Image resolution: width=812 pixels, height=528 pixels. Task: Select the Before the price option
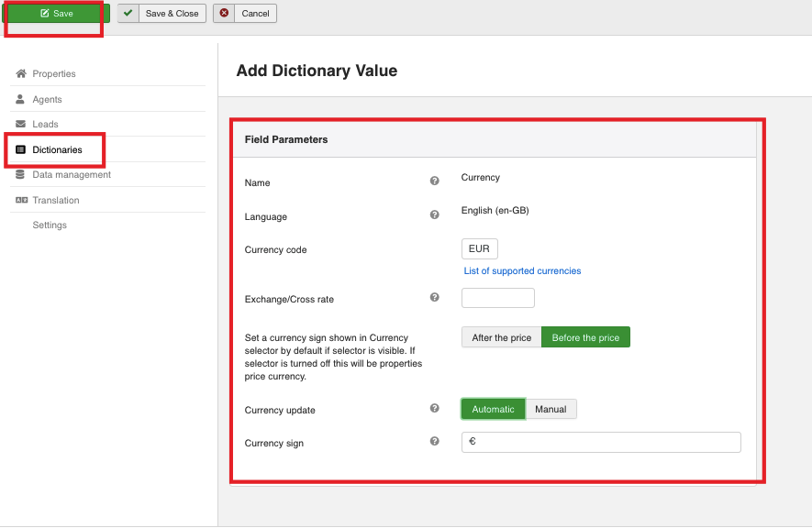pos(585,337)
